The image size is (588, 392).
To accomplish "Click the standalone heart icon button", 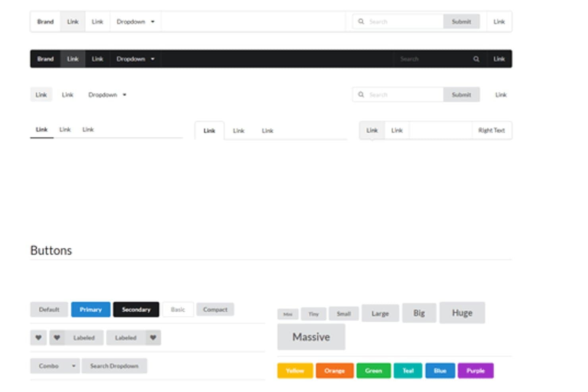I will pyautogui.click(x=39, y=338).
